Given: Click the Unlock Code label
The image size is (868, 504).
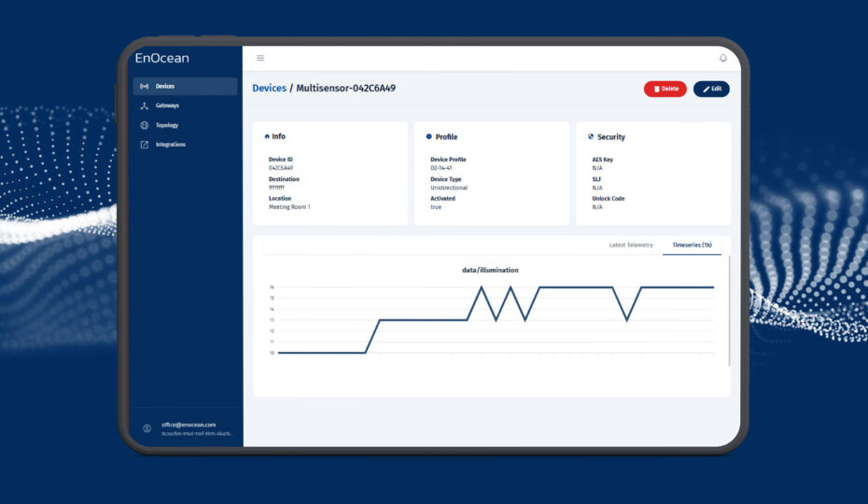Looking at the screenshot, I should tap(609, 198).
